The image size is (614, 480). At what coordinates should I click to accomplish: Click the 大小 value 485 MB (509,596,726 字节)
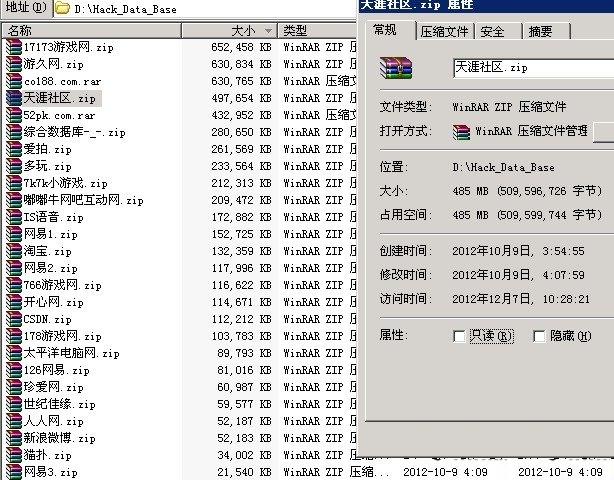coord(527,191)
